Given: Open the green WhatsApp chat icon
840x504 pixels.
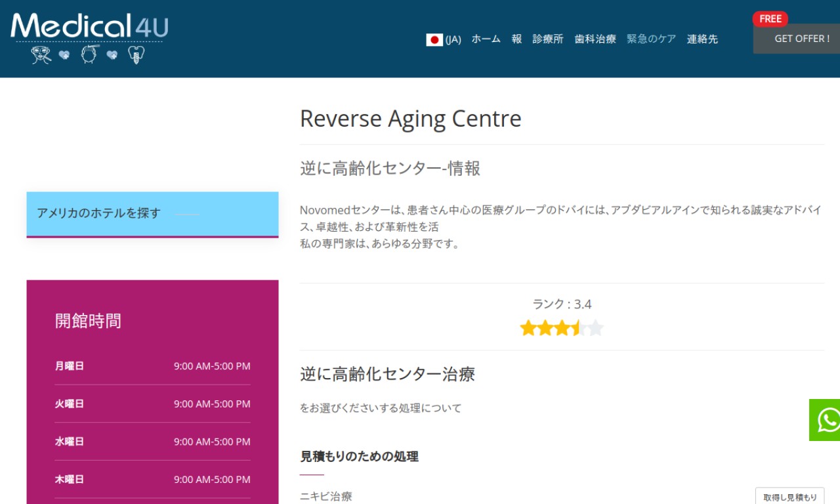Looking at the screenshot, I should pyautogui.click(x=825, y=420).
